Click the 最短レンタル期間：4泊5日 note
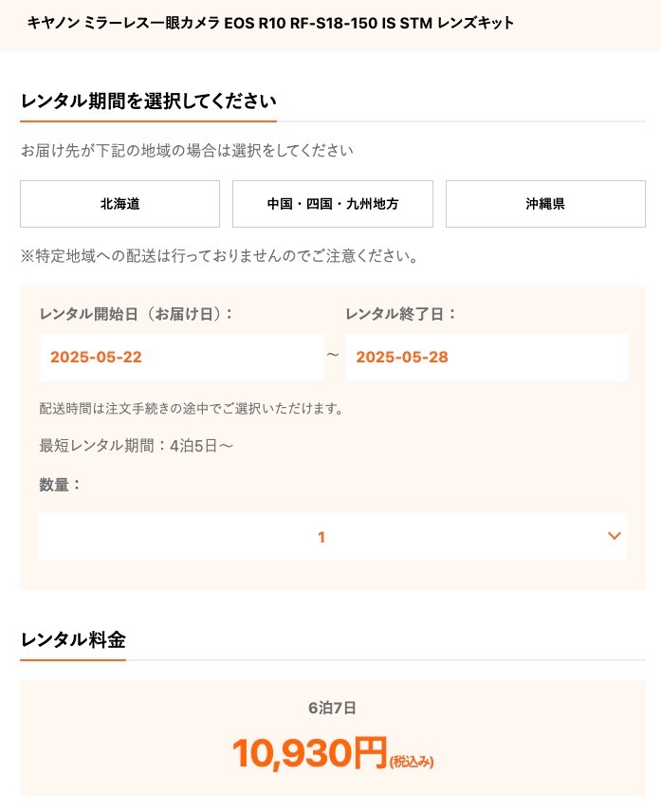Viewport: 661px width, 812px height. [137, 445]
